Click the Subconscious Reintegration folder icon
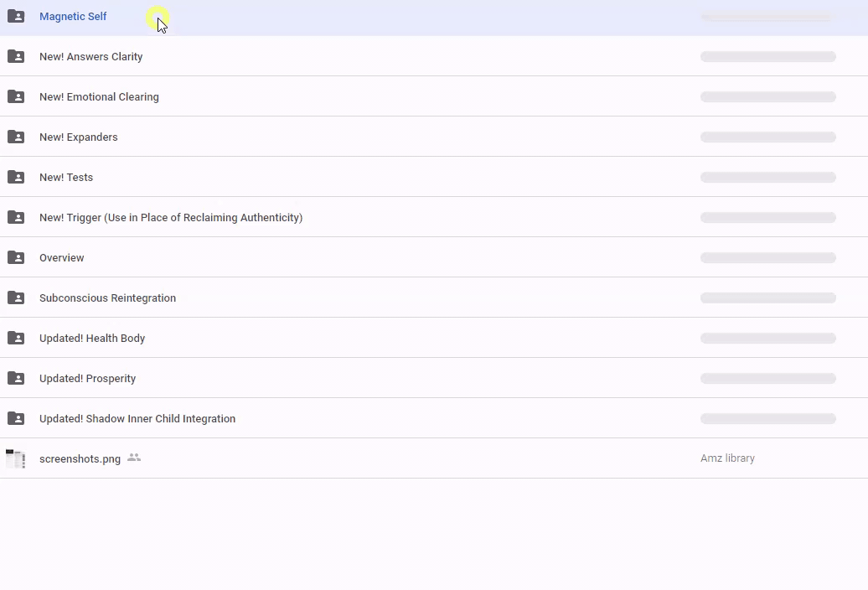The height and width of the screenshot is (590, 868). (x=16, y=298)
